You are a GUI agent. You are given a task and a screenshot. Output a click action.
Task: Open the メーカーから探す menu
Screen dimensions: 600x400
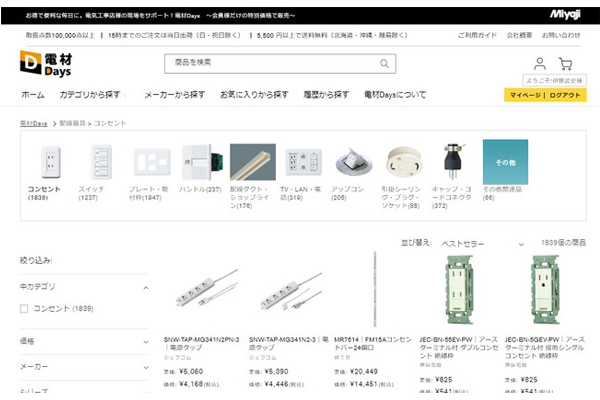[175, 95]
